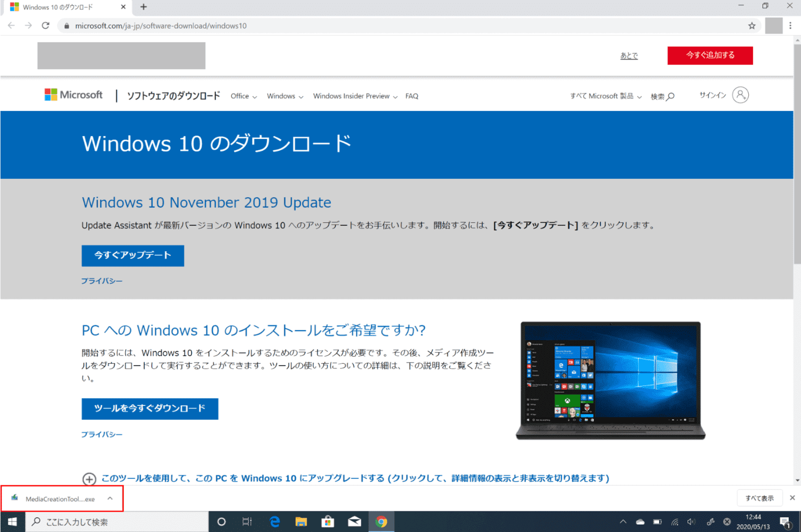Viewport: 801px width, 532px height.
Task: Click ソフトウェアのダウンロード header link
Action: pyautogui.click(x=174, y=96)
